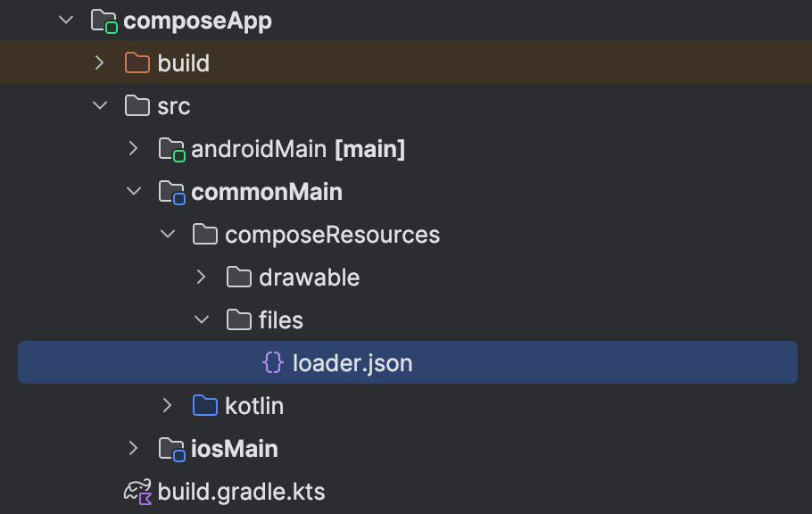This screenshot has width=812, height=514.
Task: Collapse the composeResources folder
Action: [168, 234]
